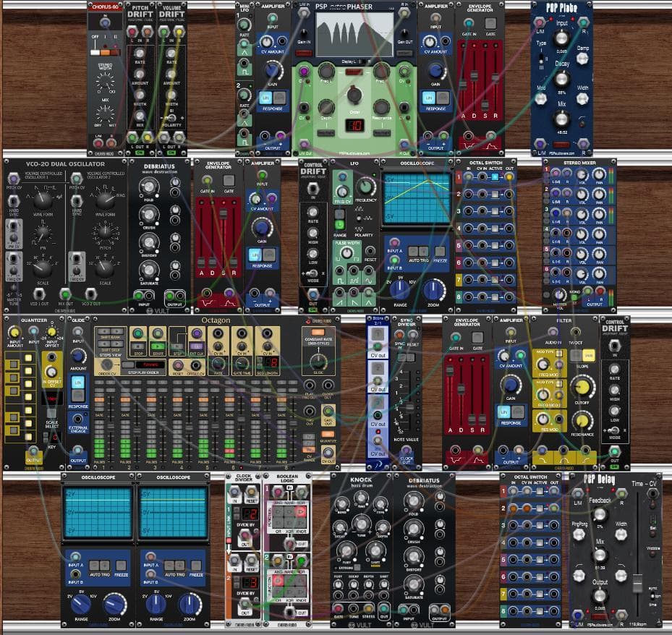Turn the Glide AMOUNT knob

pos(77,356)
